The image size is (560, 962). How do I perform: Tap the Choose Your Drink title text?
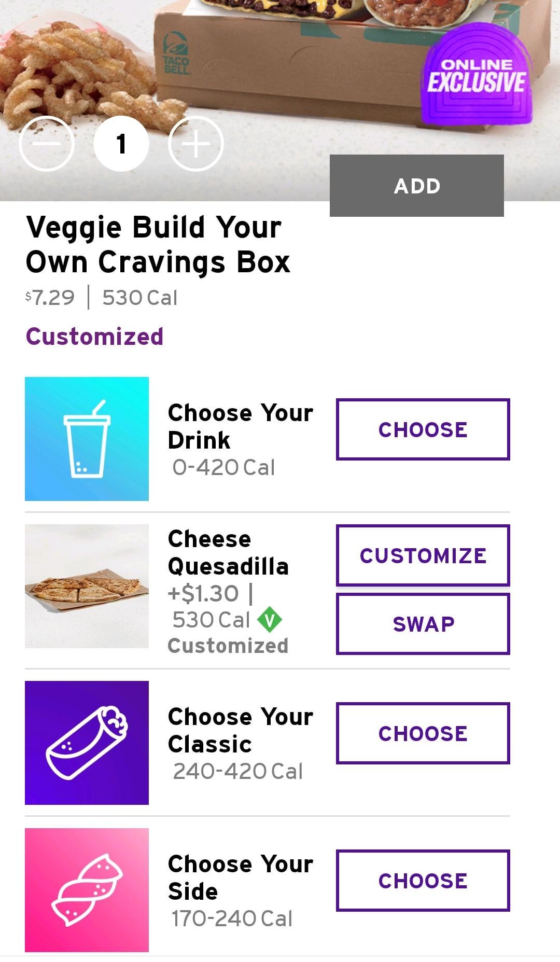tap(240, 426)
